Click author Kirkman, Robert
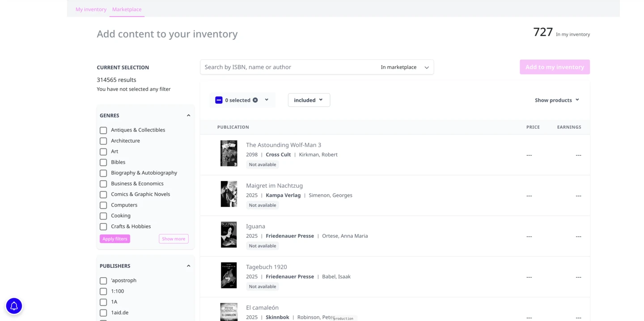644x321 pixels. (x=318, y=155)
